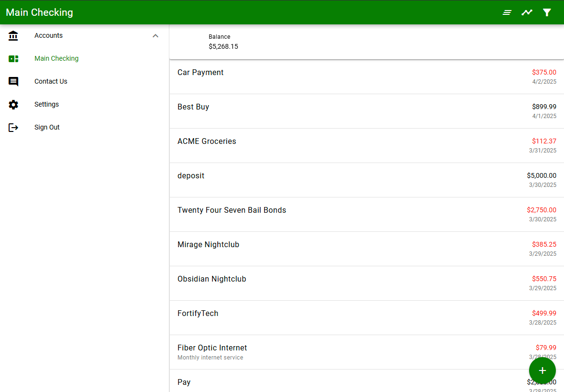Screen dimensions: 564x392
Task: Open the $5,000.00 deposit entry
Action: coord(335,180)
